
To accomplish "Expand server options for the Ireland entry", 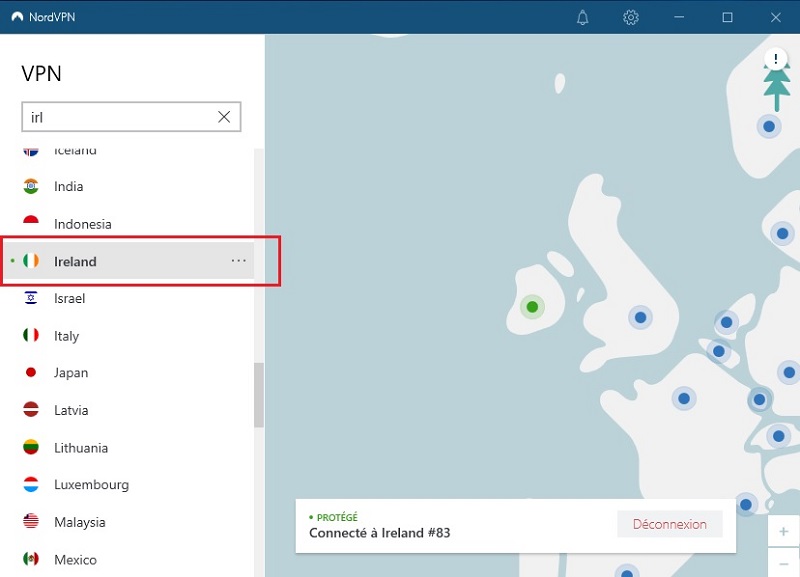I will pos(238,260).
